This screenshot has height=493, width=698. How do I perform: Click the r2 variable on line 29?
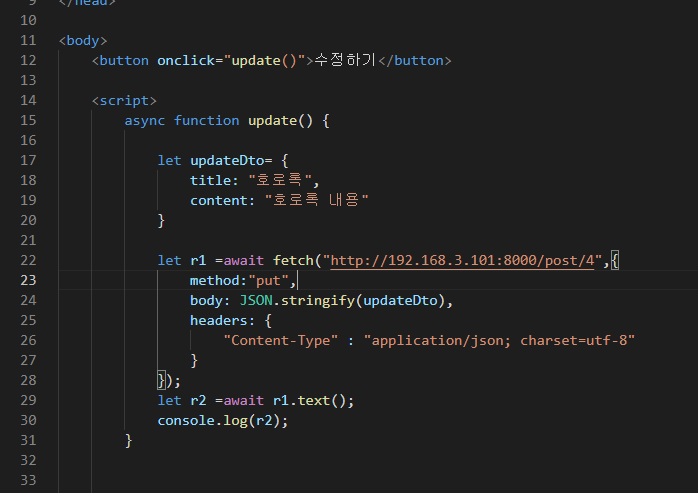tap(198, 400)
